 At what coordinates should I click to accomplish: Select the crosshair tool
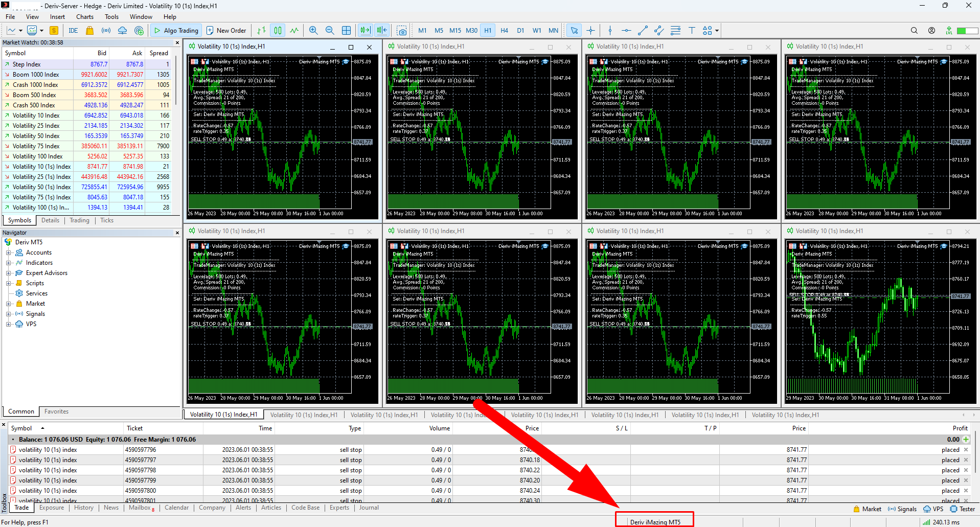click(590, 31)
